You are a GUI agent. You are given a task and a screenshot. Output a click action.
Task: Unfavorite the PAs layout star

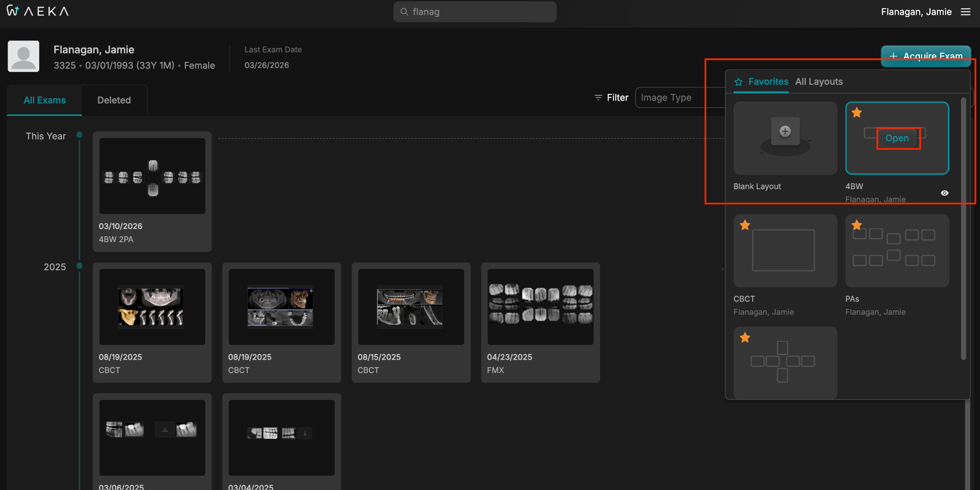pos(857,225)
